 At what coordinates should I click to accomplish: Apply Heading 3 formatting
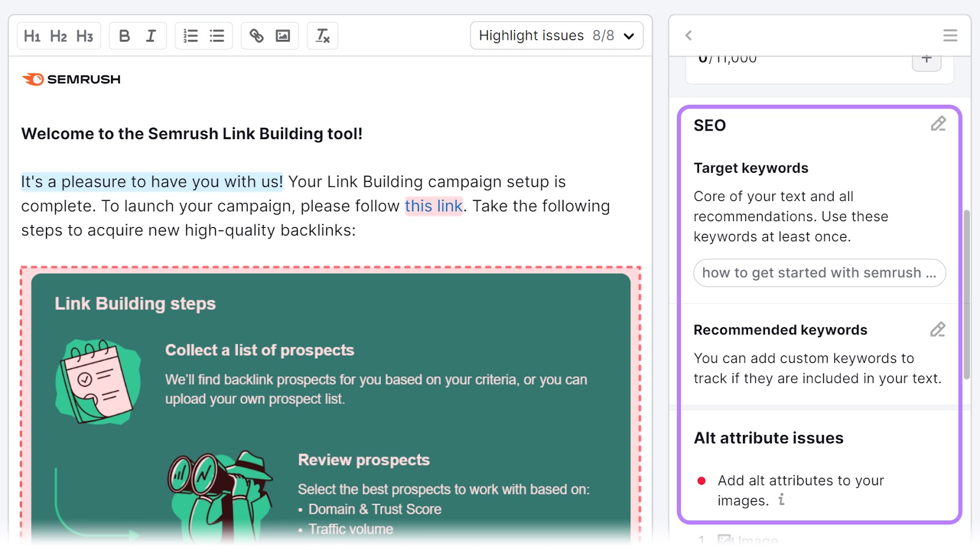pos(84,36)
